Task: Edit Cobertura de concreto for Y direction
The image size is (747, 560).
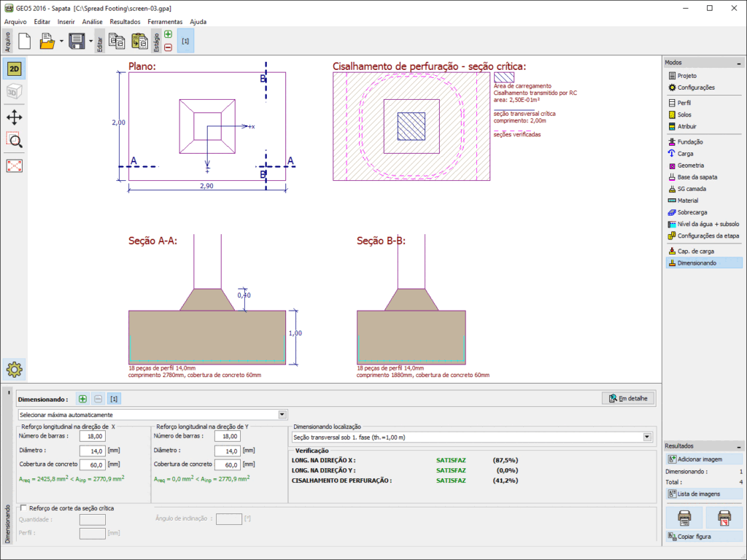Action: click(x=228, y=464)
